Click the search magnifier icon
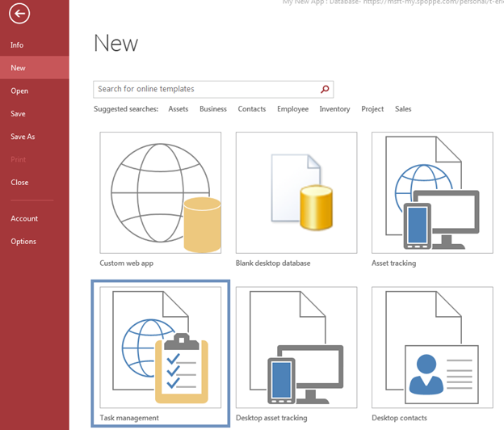The width and height of the screenshot is (504, 430). (325, 89)
